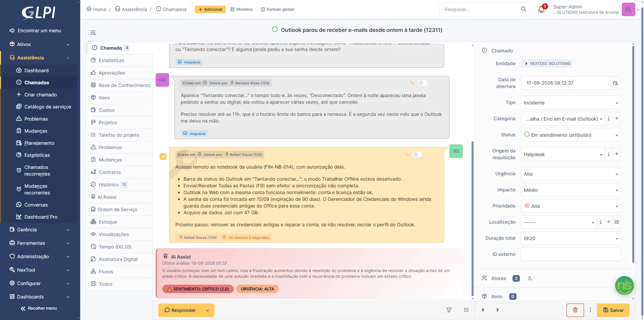Open the Impacto dropdown showing Médio
Screen dimensions: 644x320
pos(571,190)
